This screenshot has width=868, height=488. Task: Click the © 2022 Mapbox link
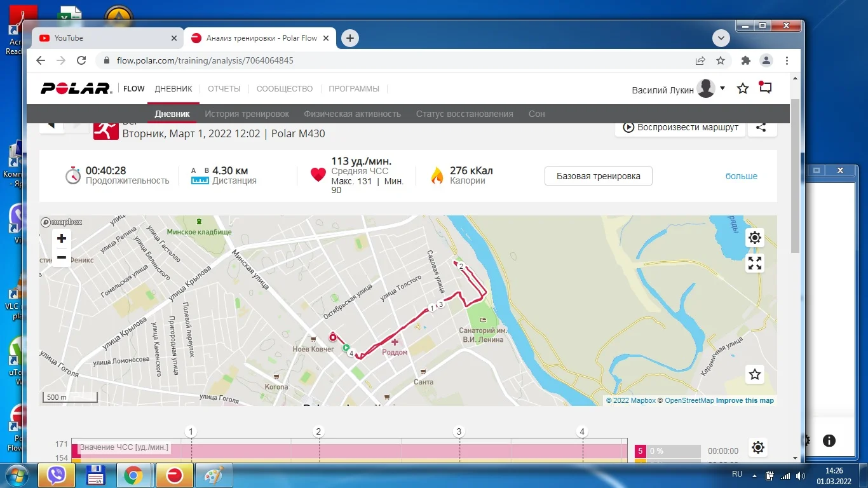(x=630, y=400)
